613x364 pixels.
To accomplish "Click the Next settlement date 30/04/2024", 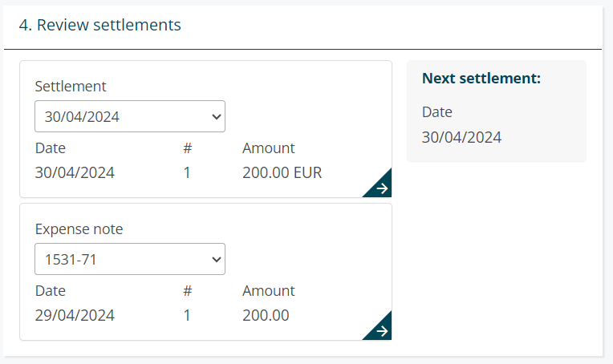I will 462,137.
